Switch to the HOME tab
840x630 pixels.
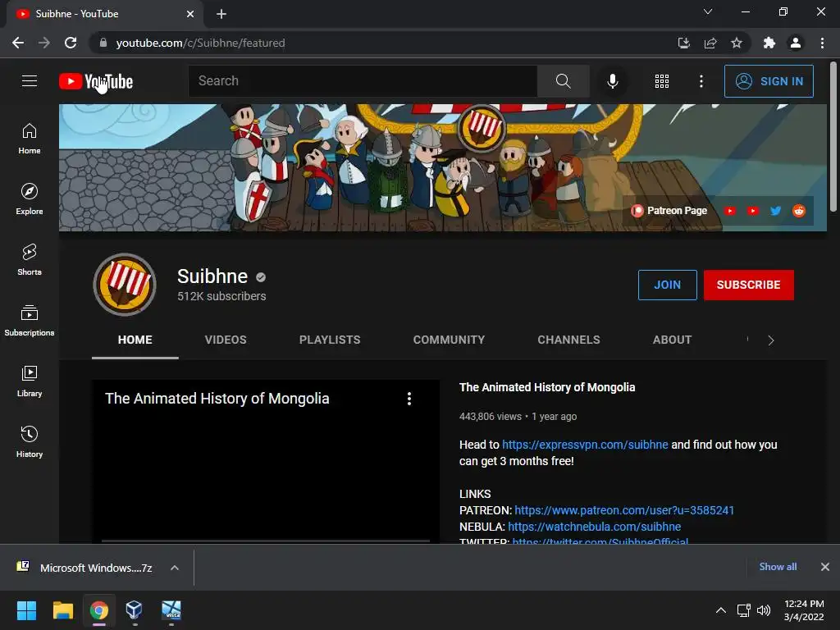[135, 340]
